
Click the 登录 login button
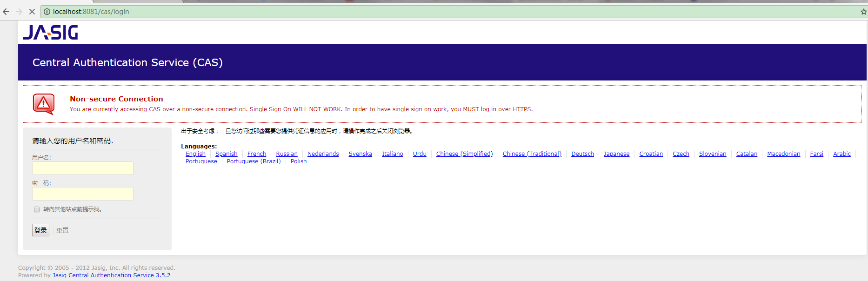40,230
